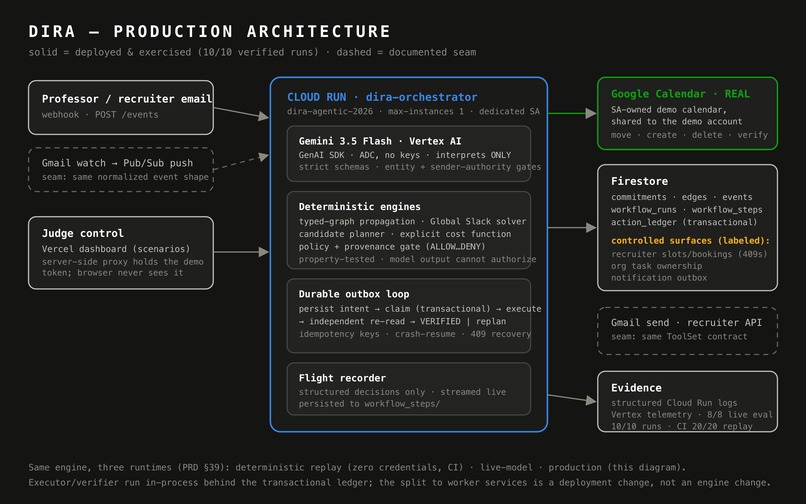Click 'policy + provenance gate (ALLOW…DENY)'
The height and width of the screenshot is (504, 806).
click(392, 247)
